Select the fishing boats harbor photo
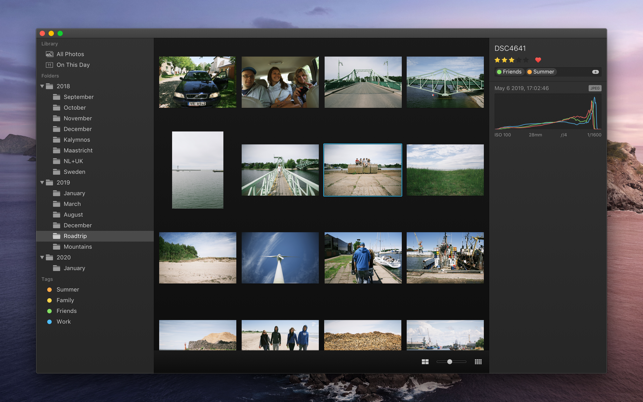643x402 pixels. pos(445,258)
